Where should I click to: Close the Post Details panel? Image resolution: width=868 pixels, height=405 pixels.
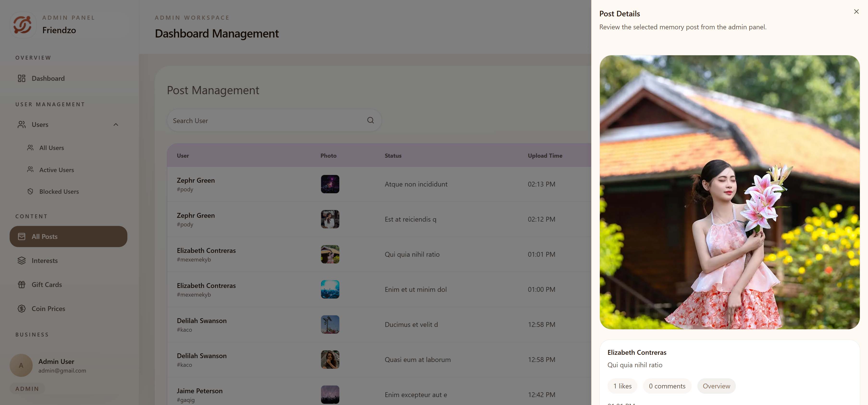click(856, 11)
